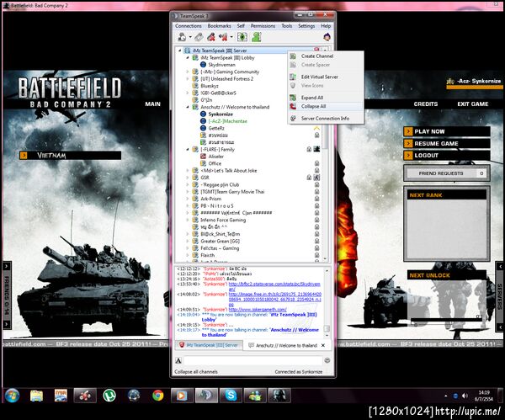Click FRIEND REQUESTS box in Battlefield
The height and width of the screenshot is (420, 505).
point(447,173)
